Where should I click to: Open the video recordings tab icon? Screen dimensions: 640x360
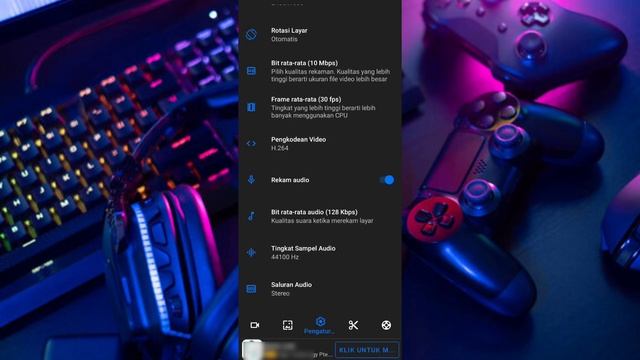(x=255, y=325)
